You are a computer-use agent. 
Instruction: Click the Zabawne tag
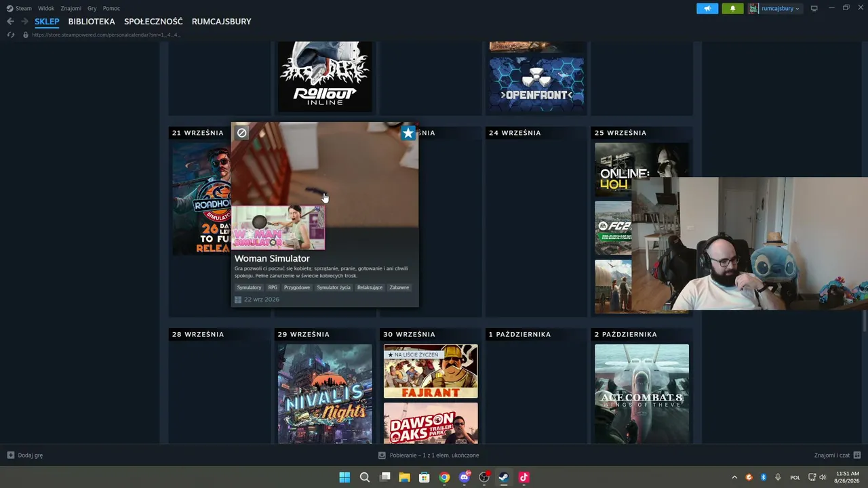click(399, 287)
